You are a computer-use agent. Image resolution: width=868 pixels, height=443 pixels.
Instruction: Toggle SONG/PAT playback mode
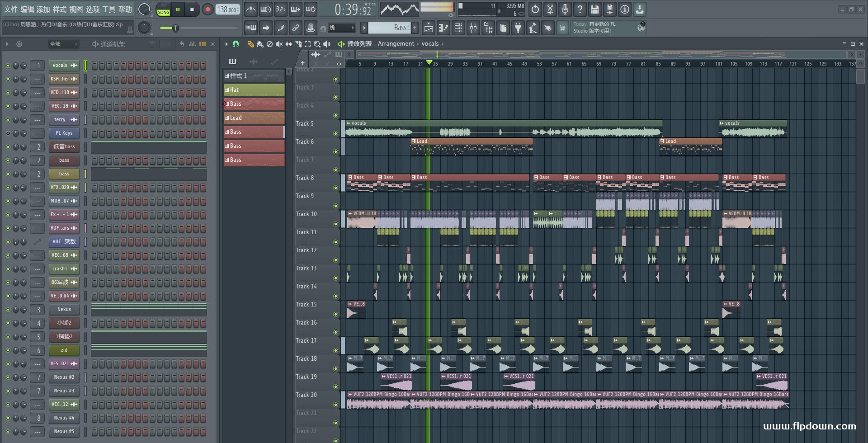coord(163,9)
